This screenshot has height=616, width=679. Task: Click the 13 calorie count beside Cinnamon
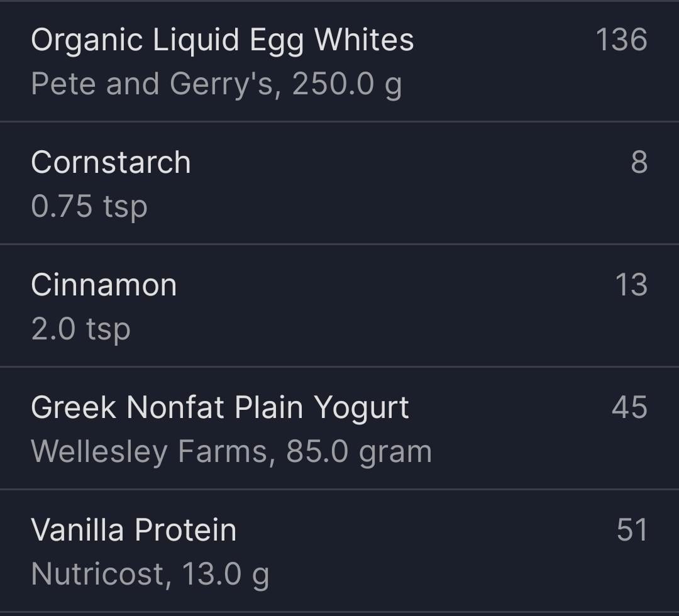pyautogui.click(x=631, y=285)
